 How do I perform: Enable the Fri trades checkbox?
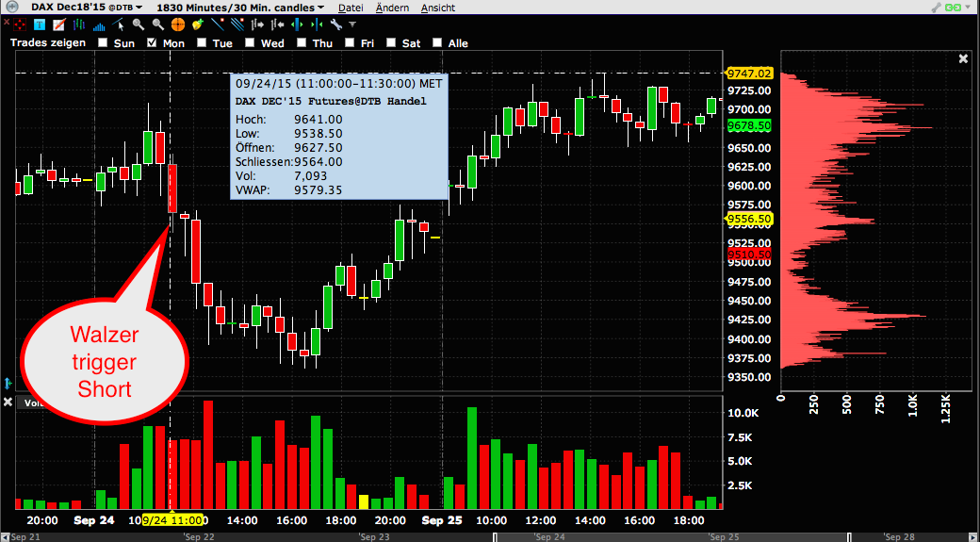coord(350,42)
